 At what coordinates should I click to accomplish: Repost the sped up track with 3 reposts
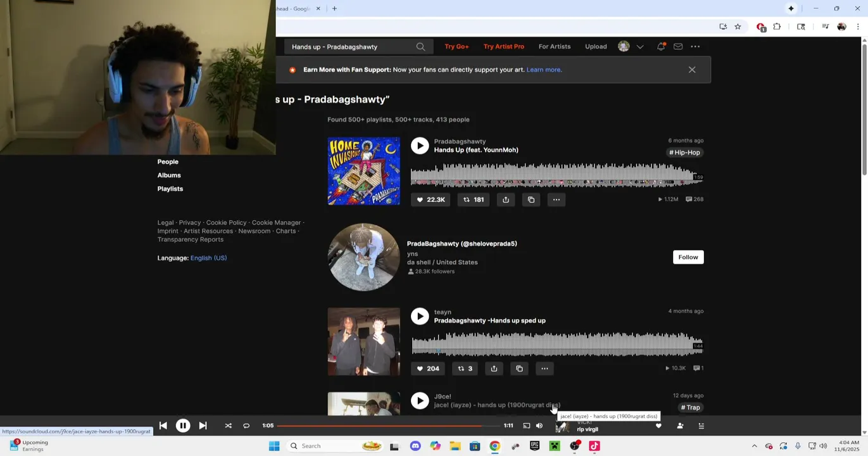[465, 369]
